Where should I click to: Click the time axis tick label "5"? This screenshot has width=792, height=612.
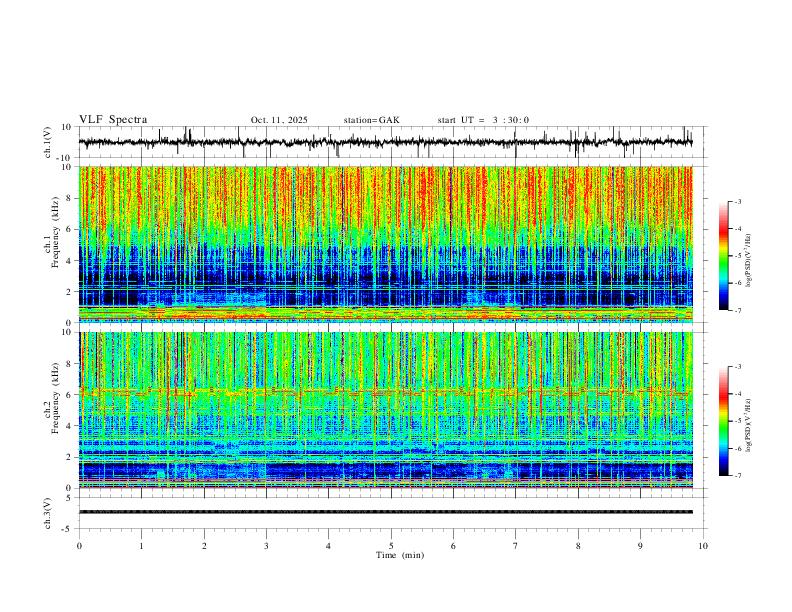pos(391,546)
